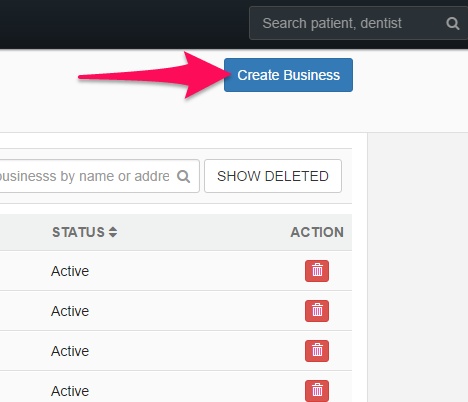Click the Create Business button
468x402 pixels.
point(288,75)
